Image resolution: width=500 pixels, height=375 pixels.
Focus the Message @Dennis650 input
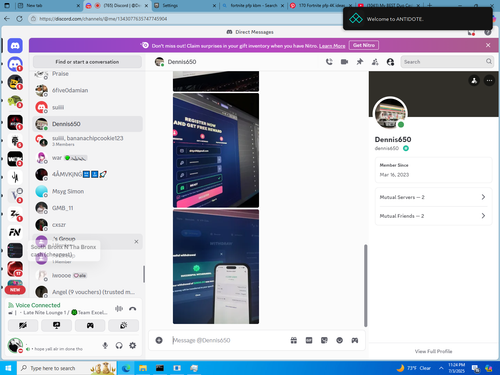230,340
